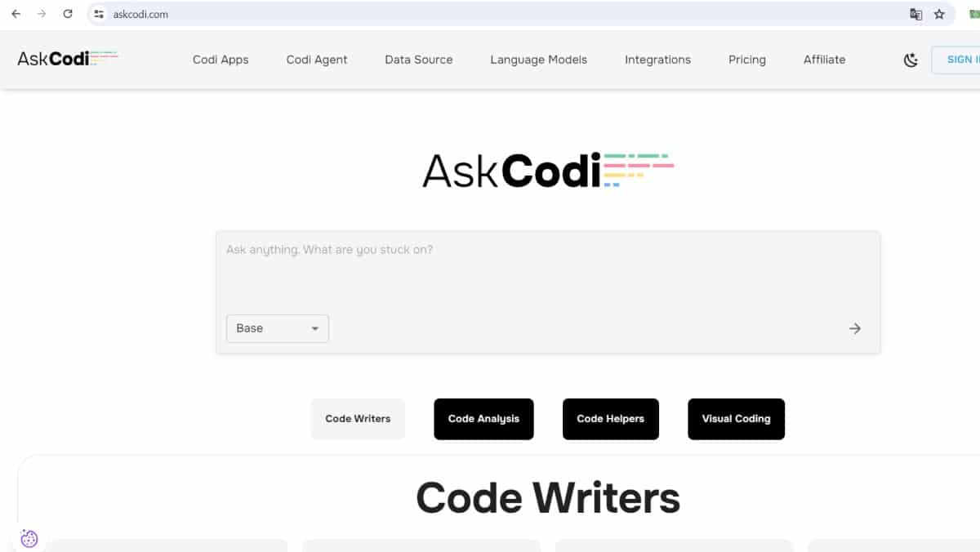Select the Code Writers tab
Image resolution: width=980 pixels, height=552 pixels.
tap(358, 419)
